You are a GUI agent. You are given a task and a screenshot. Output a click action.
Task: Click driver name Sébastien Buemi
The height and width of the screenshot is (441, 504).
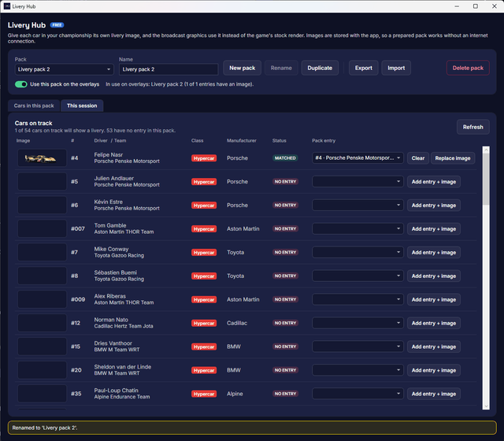pyautogui.click(x=116, y=272)
